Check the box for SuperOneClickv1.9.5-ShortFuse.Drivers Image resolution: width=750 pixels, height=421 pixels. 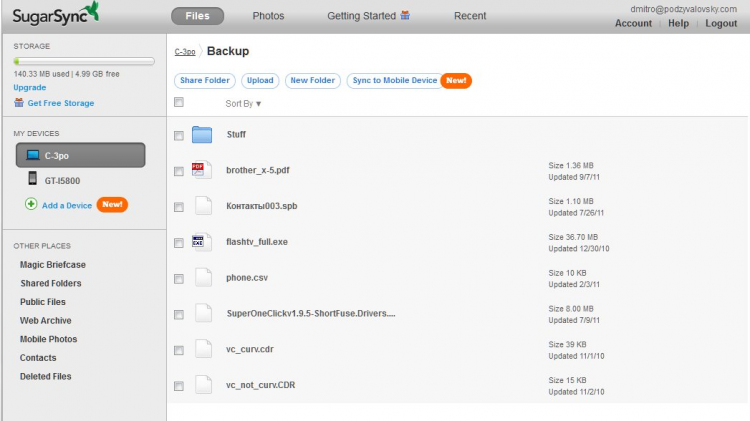click(x=179, y=315)
